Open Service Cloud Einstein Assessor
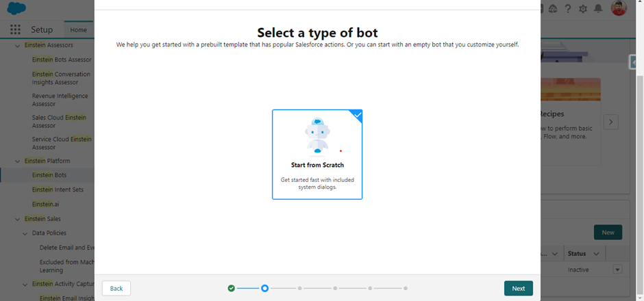 tap(62, 143)
